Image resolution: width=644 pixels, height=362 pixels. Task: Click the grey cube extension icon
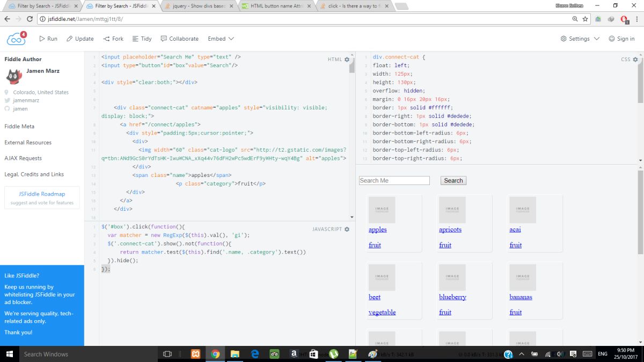click(611, 19)
